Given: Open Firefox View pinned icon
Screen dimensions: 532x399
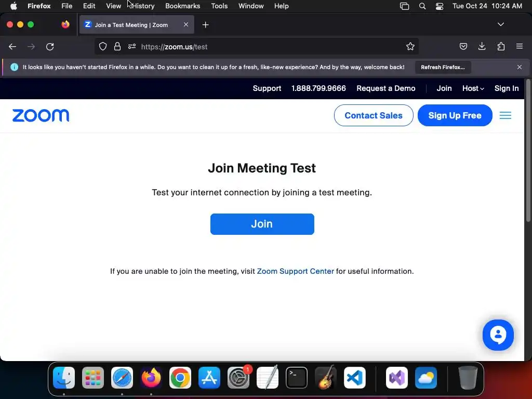Looking at the screenshot, I should point(65,24).
